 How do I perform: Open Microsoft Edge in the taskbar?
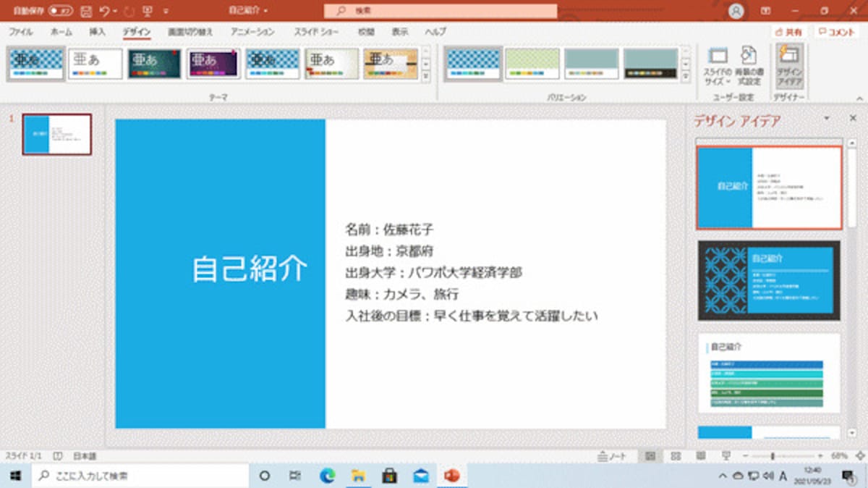[x=327, y=476]
